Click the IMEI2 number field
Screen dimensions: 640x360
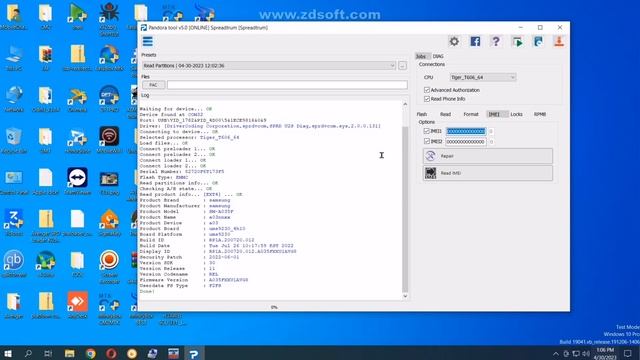[x=466, y=142]
